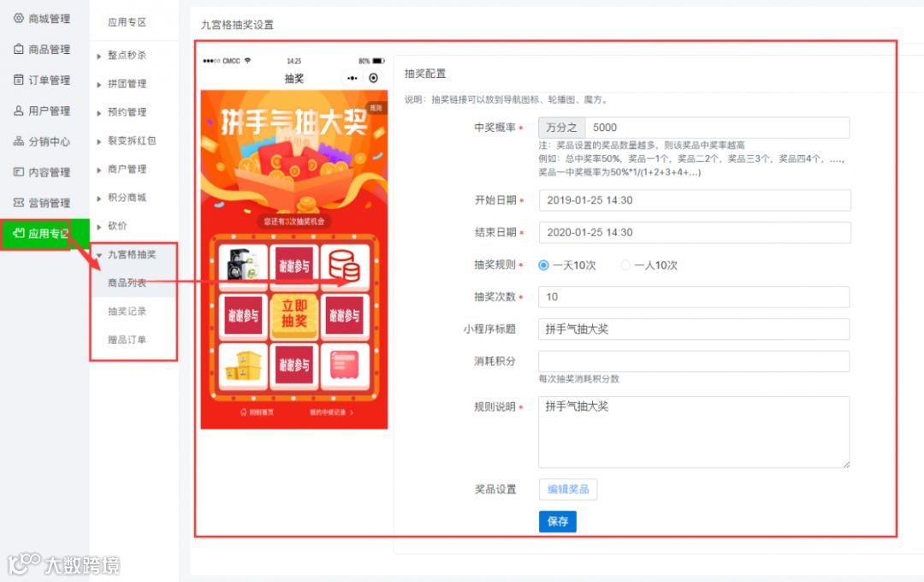The height and width of the screenshot is (582, 924).
Task: Click the mini-program close target icon
Action: coord(373,78)
